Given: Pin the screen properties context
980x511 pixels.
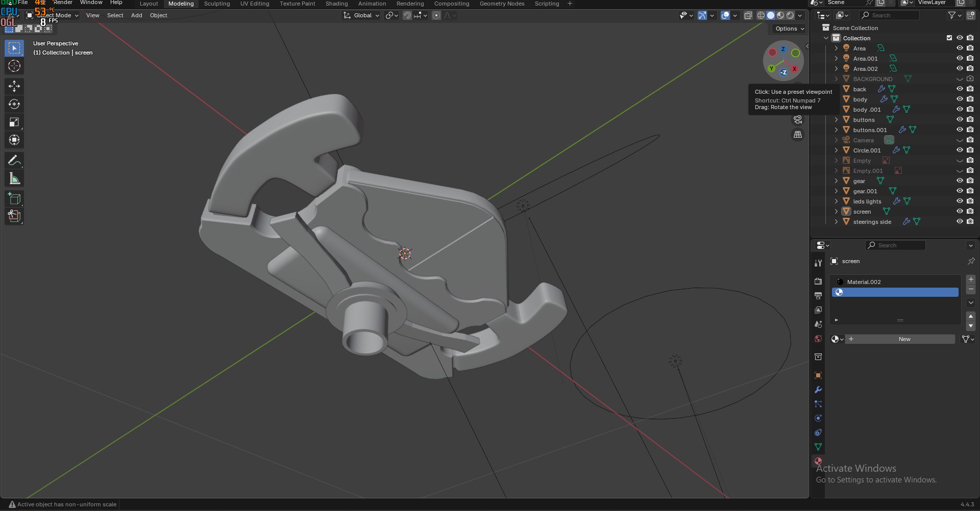Looking at the screenshot, I should (x=971, y=261).
